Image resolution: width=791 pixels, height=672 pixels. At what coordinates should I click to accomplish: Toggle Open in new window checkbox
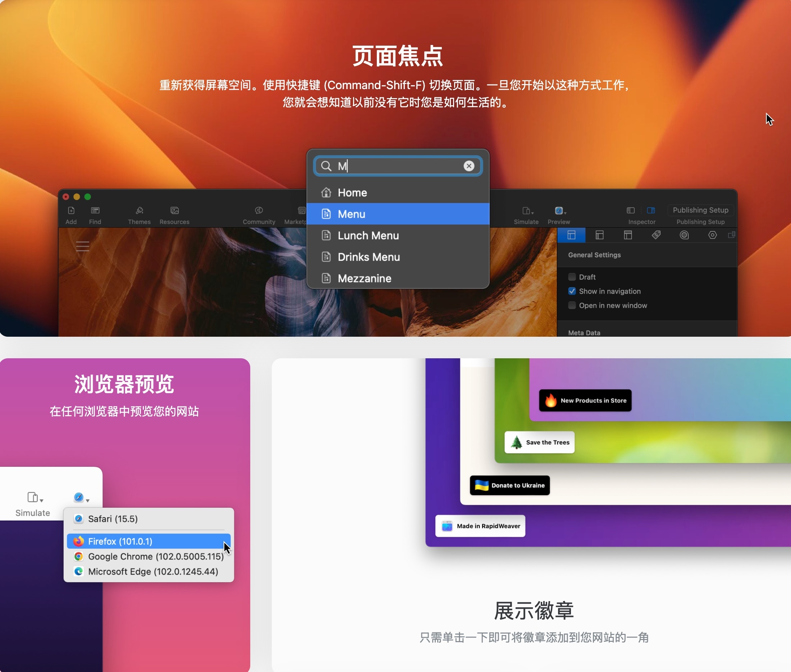[x=572, y=305]
